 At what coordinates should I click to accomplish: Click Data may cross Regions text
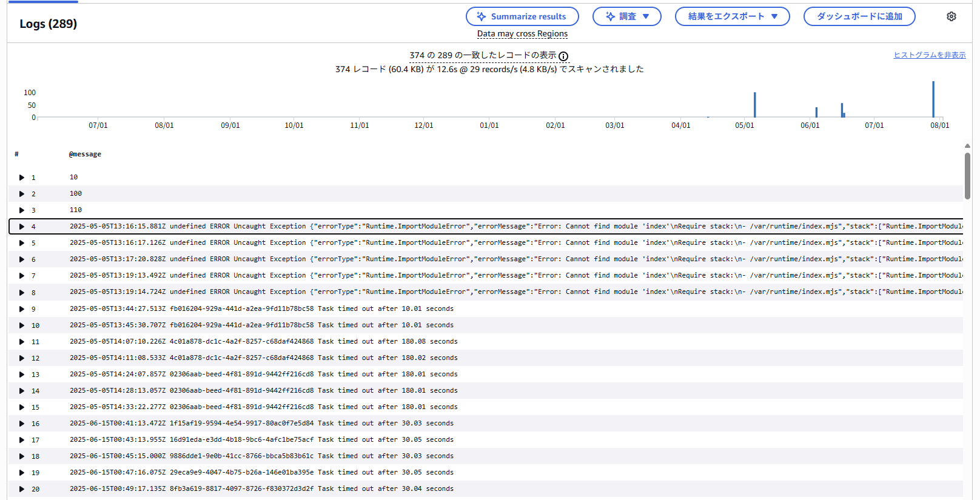522,34
